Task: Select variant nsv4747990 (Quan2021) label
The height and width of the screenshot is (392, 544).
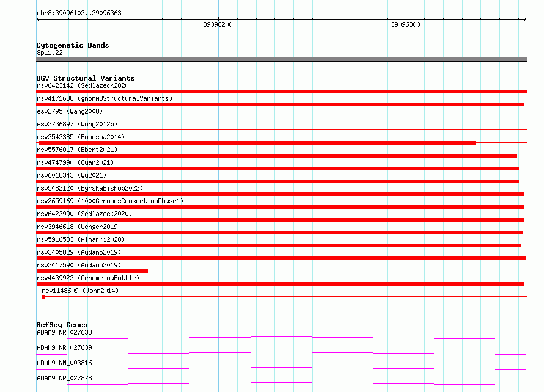Action: coord(75,162)
